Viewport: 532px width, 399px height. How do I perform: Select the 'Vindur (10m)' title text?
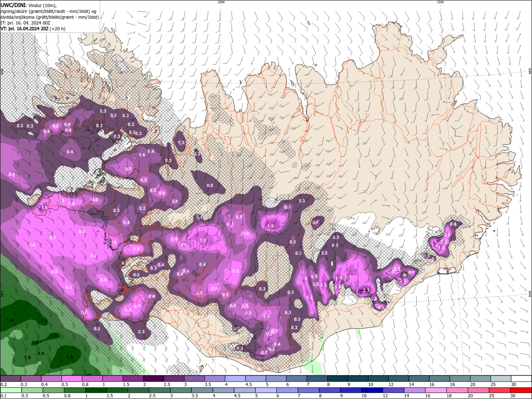42,5
